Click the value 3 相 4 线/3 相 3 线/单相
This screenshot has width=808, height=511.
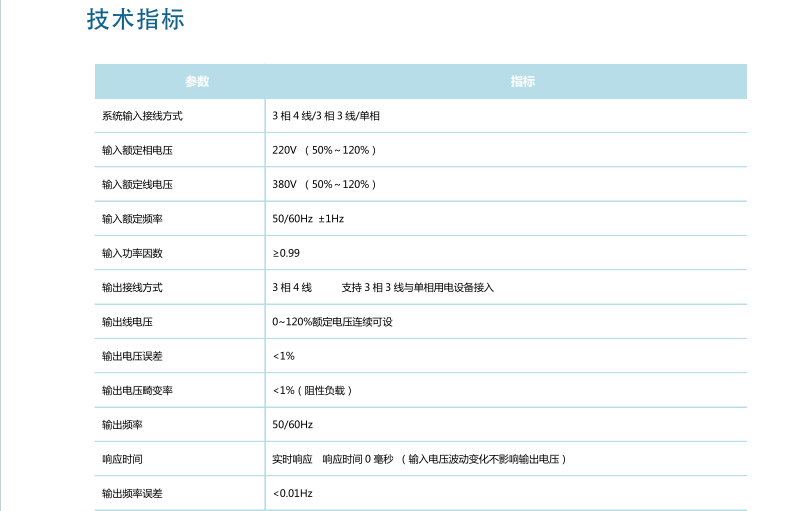point(326,116)
